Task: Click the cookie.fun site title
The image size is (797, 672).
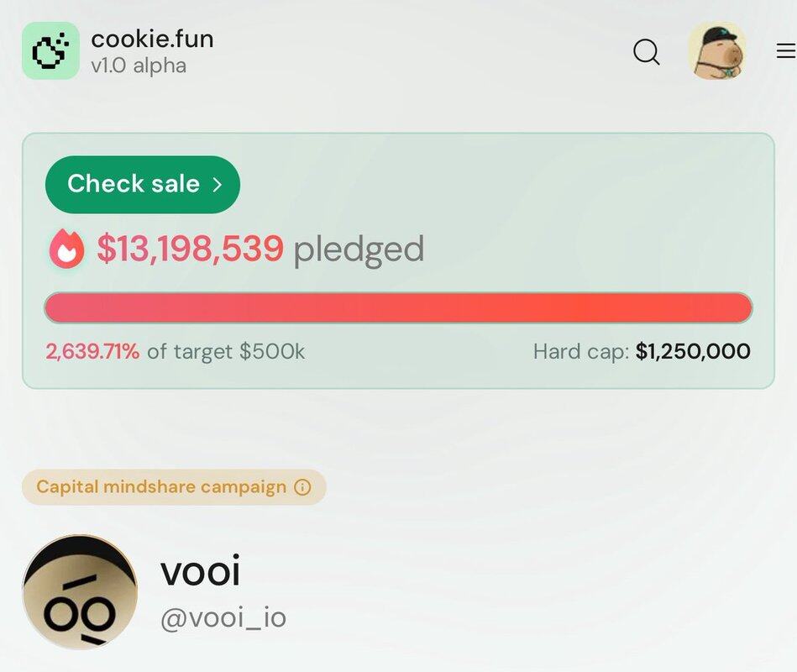Action: point(152,39)
